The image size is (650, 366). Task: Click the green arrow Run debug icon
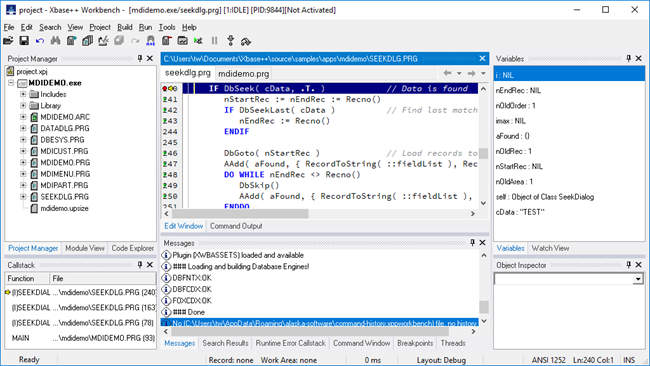point(199,41)
